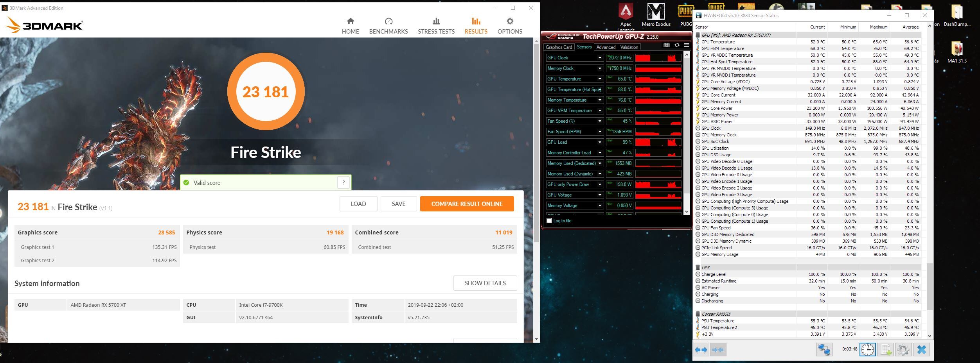
Task: Open HWiNFO sensor settings gear
Action: [903, 350]
